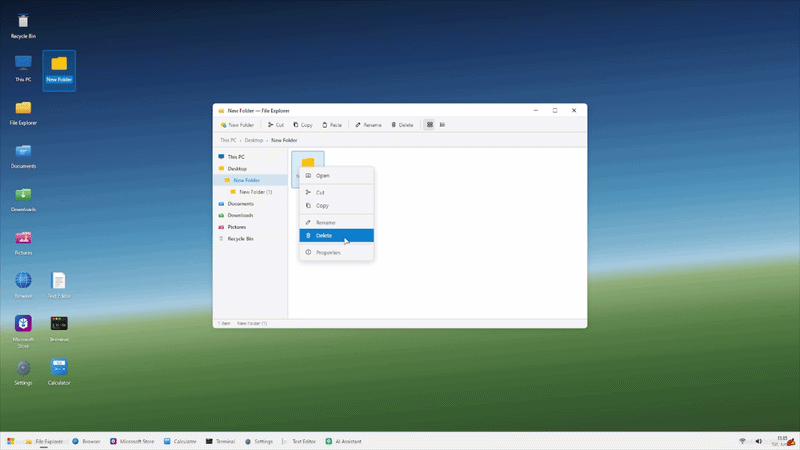Click New Folder in the explorer toolbar
800x450 pixels.
[237, 124]
